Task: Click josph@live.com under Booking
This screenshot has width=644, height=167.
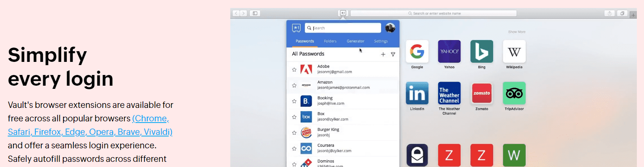Action: pyautogui.click(x=331, y=104)
